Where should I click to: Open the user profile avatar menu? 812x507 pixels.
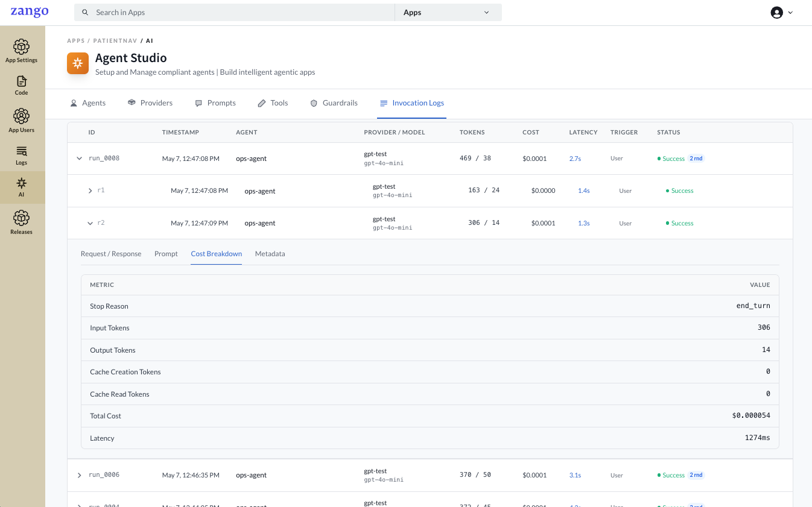(x=776, y=13)
